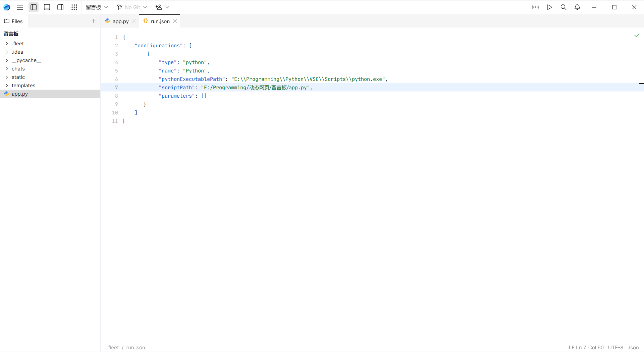Click the Run play button
The image size is (644, 352).
pos(549,7)
